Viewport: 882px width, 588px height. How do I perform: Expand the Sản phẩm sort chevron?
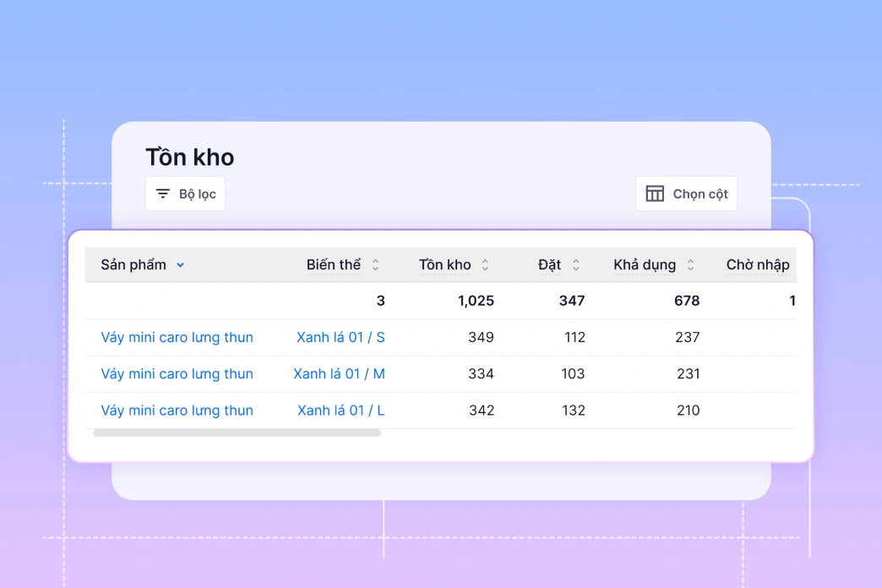pos(180,265)
